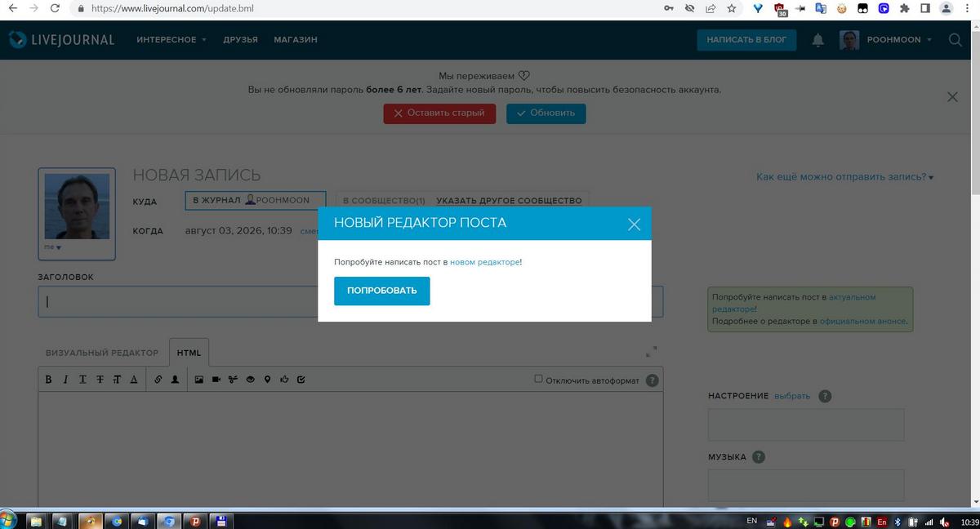Open the ДРУЗЬЯ navigation item
Screen dimensions: 980x529
(240, 39)
